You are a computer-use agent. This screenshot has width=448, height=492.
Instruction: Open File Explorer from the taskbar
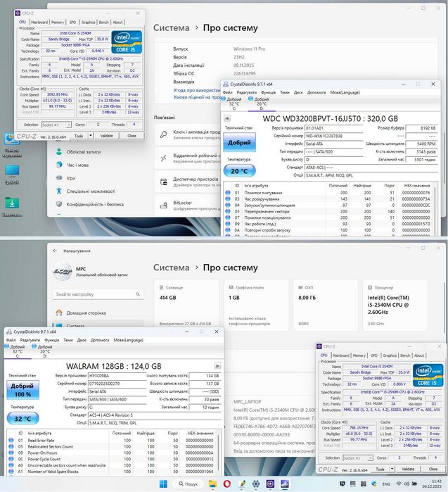[212, 484]
